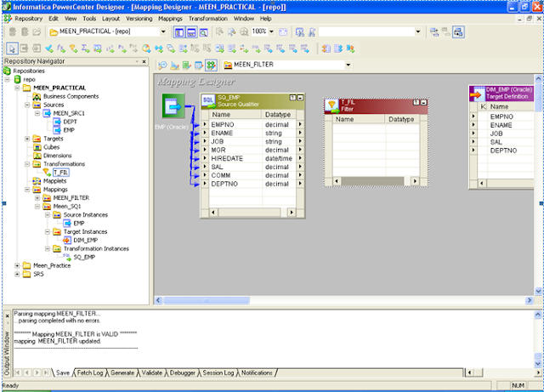Open the MEEN_FILTER mapping dropdown

click(x=348, y=65)
